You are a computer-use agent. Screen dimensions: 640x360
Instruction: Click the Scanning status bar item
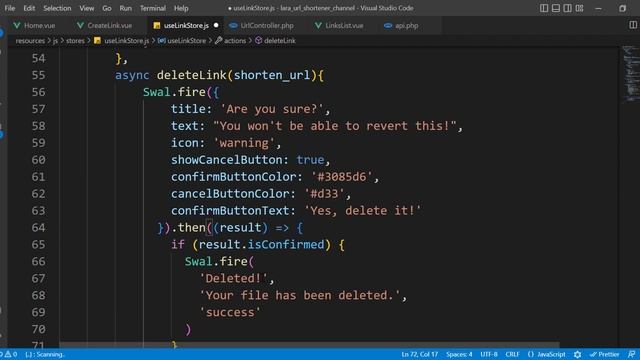coord(45,354)
